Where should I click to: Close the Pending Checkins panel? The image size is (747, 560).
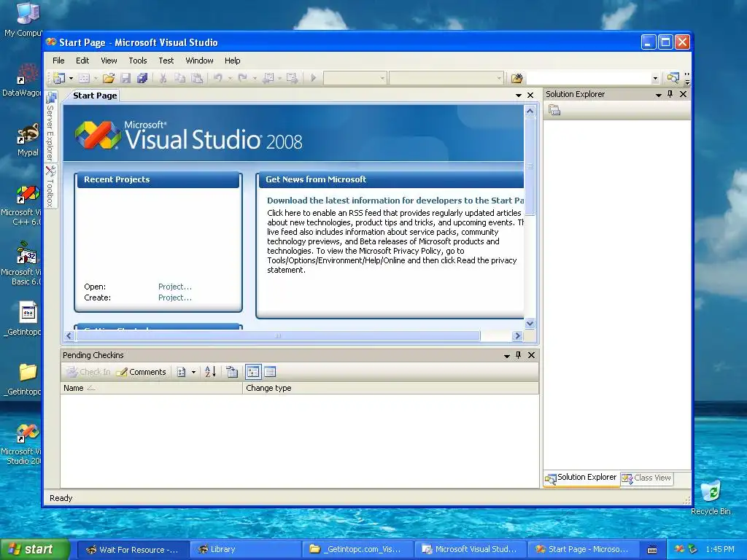click(x=531, y=355)
